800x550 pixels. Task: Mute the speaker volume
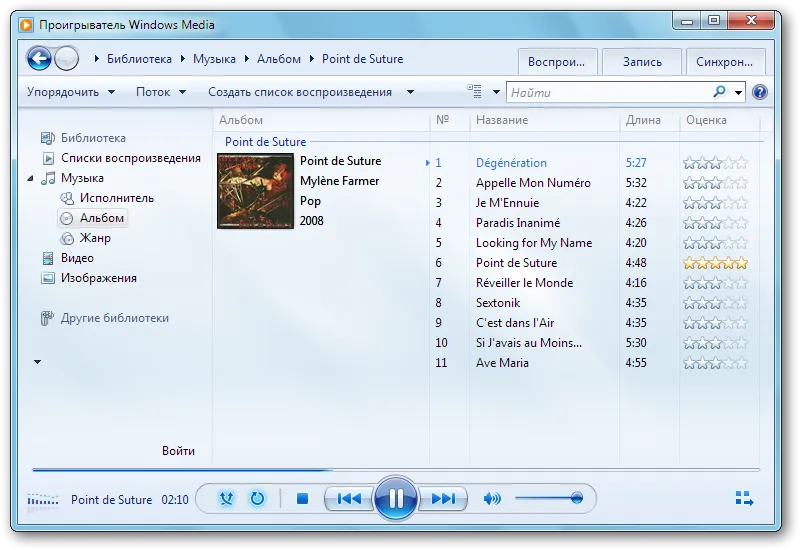click(492, 498)
